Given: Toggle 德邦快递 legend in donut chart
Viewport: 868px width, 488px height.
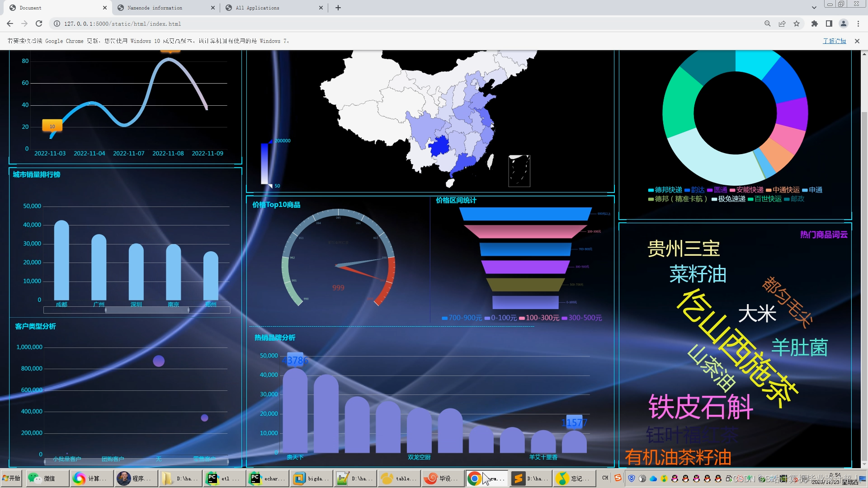Looking at the screenshot, I should coord(665,190).
